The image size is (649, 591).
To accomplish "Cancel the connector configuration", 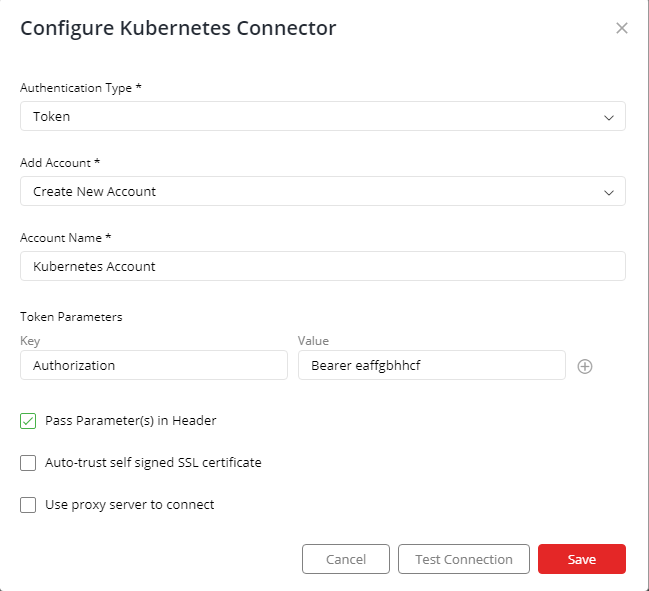I will click(346, 559).
